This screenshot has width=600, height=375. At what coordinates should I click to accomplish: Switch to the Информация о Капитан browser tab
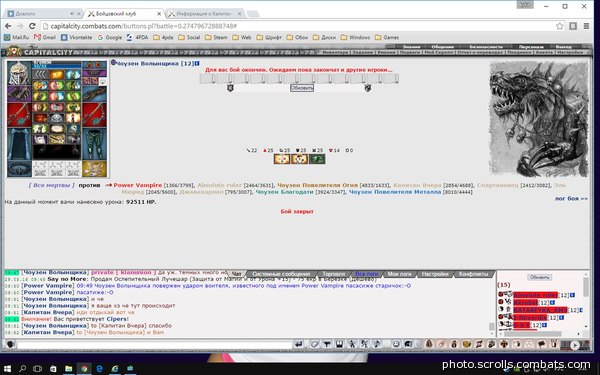point(205,13)
